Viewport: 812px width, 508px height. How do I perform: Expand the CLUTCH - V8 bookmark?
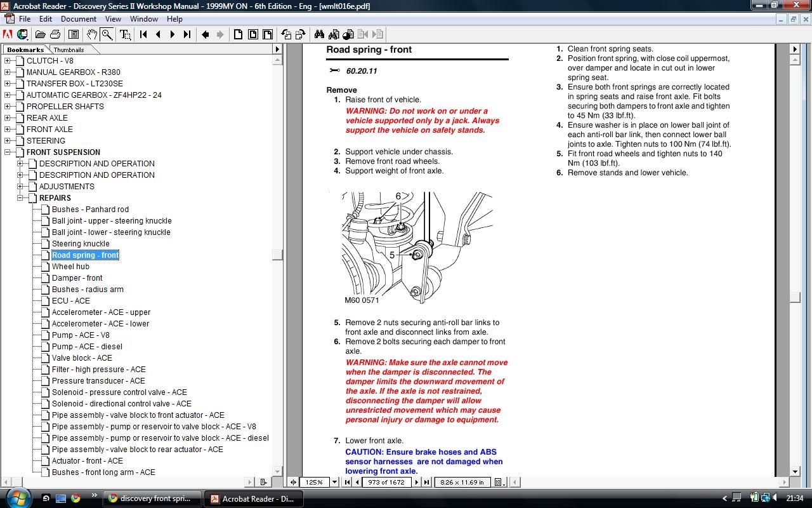pos(8,61)
